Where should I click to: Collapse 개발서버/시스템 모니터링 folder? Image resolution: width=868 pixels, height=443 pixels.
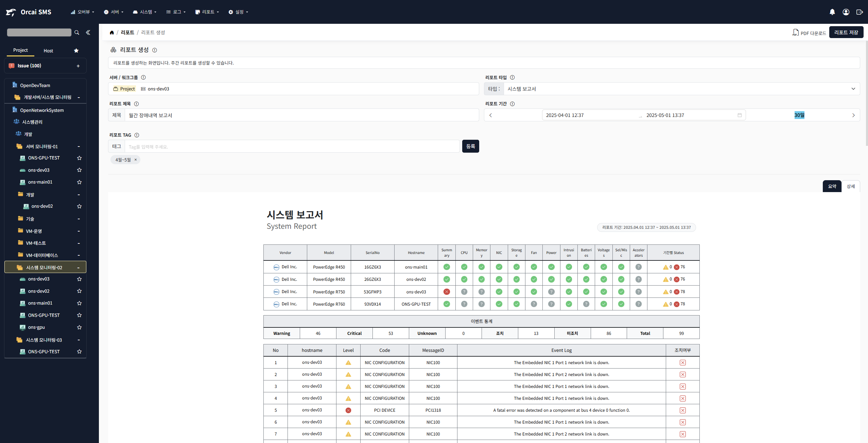point(79,98)
